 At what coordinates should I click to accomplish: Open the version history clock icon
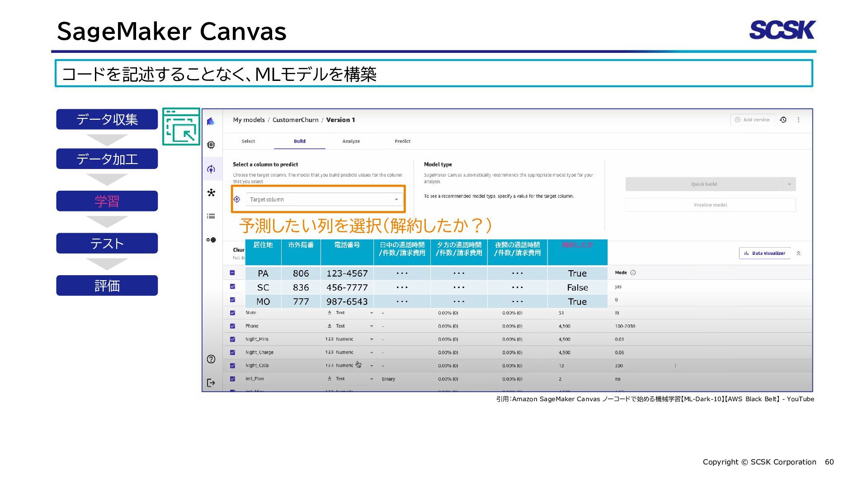click(783, 120)
